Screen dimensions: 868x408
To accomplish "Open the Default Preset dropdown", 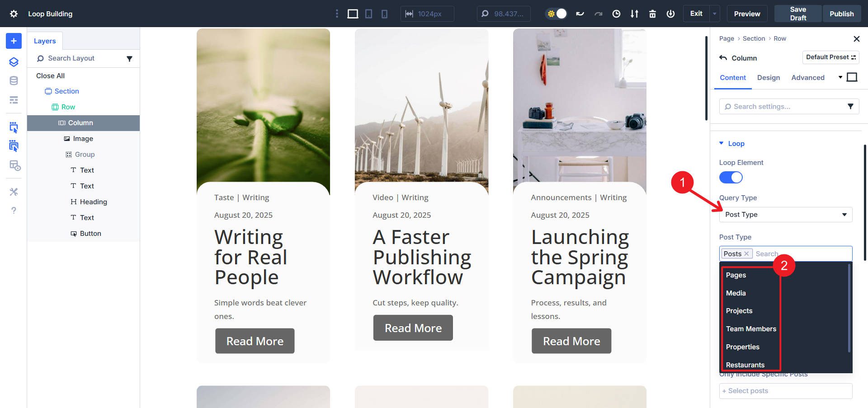I will (831, 57).
